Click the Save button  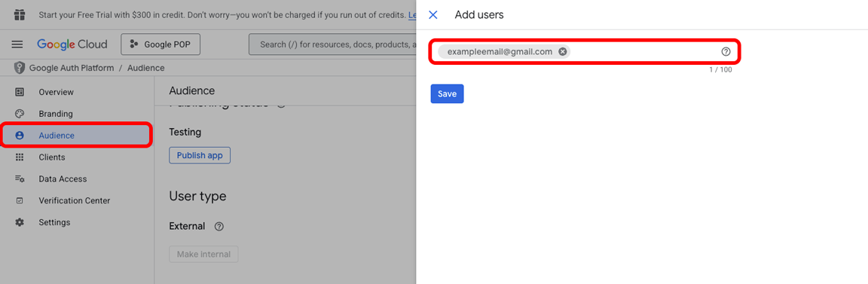[447, 93]
